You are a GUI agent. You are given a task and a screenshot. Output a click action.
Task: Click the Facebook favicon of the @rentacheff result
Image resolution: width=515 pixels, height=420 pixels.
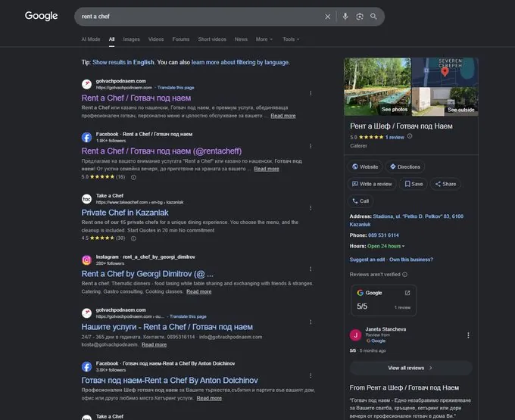(x=86, y=137)
